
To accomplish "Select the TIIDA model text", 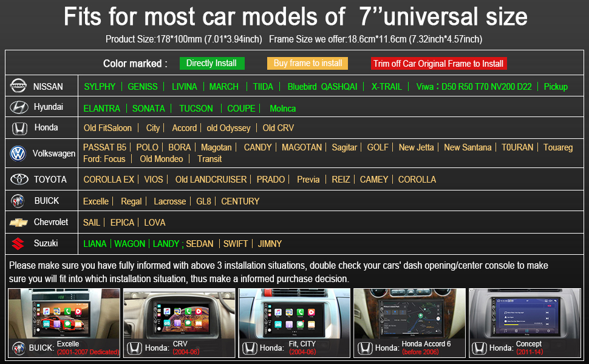I will [x=263, y=87].
